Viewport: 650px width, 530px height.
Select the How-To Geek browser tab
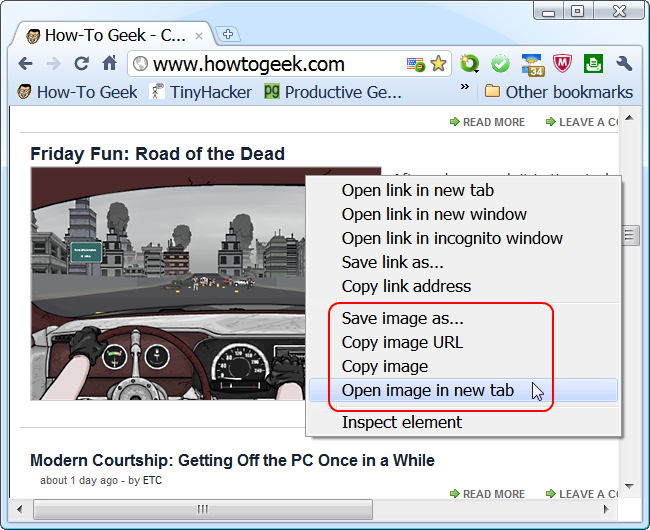114,35
